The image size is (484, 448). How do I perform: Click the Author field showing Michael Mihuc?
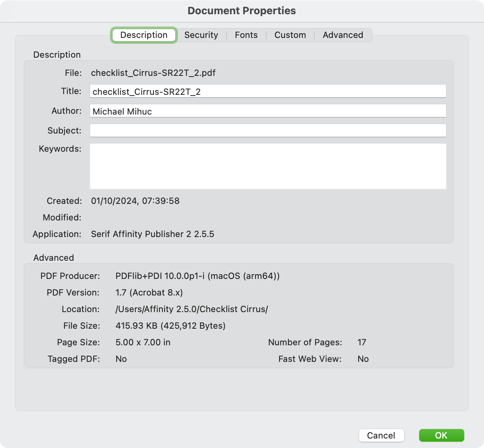268,111
